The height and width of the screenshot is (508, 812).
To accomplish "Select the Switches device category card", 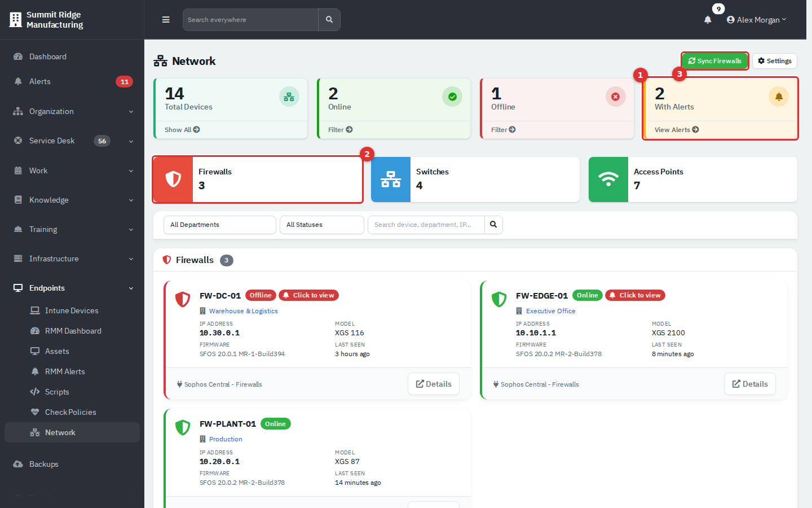I will pyautogui.click(x=475, y=179).
